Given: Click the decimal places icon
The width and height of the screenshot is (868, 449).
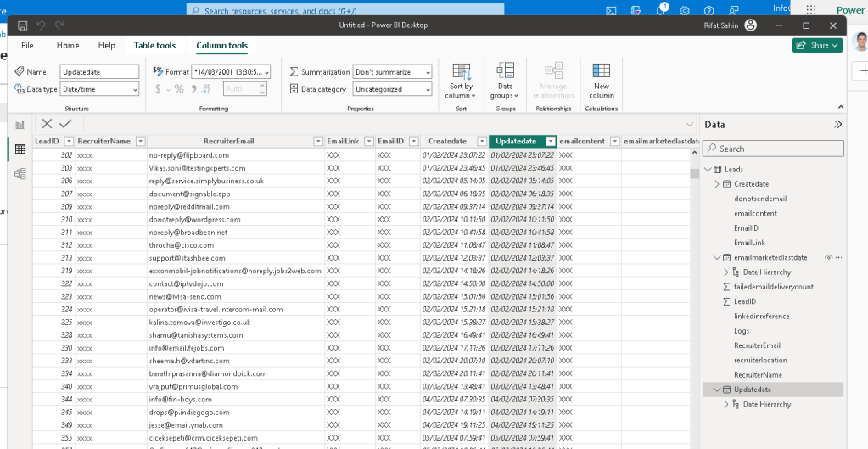Looking at the screenshot, I should (207, 88).
